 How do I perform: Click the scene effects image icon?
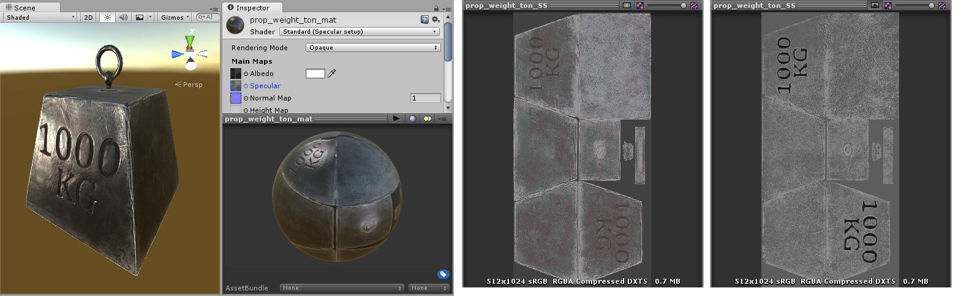140,17
